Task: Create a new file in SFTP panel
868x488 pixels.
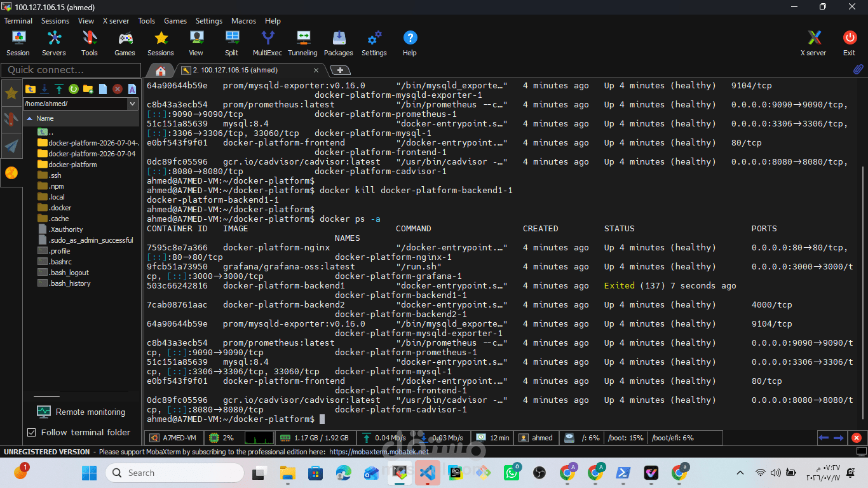Action: [x=103, y=89]
